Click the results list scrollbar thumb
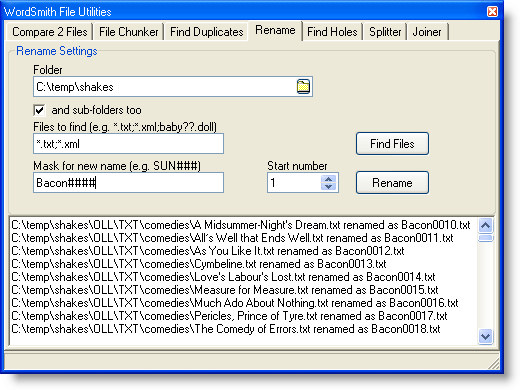 [x=485, y=238]
